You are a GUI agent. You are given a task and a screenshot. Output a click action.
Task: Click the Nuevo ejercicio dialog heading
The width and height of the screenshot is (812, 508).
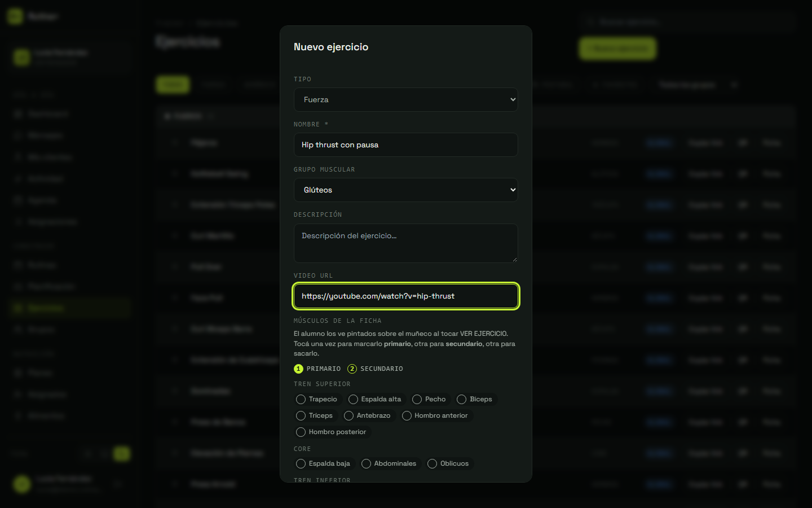point(331,47)
